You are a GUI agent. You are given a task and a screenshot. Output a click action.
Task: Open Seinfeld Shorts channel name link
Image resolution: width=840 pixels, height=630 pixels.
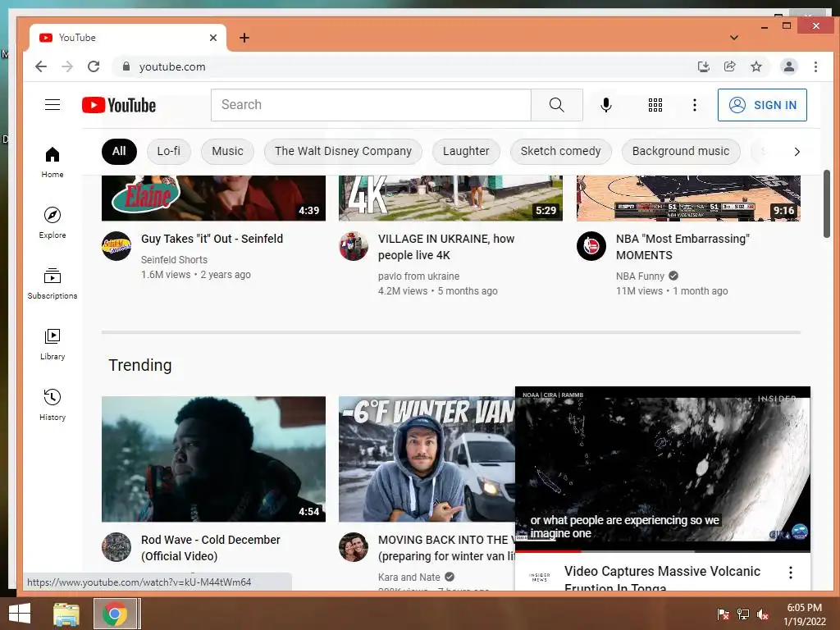[174, 260]
